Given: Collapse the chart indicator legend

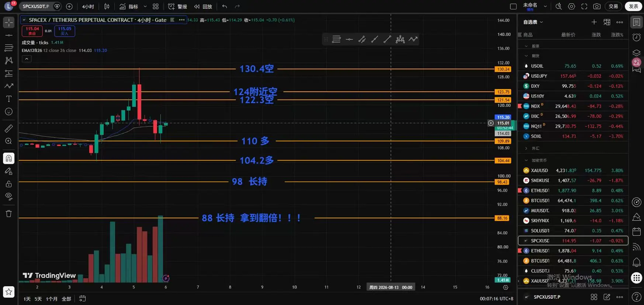Looking at the screenshot, I should (x=27, y=59).
